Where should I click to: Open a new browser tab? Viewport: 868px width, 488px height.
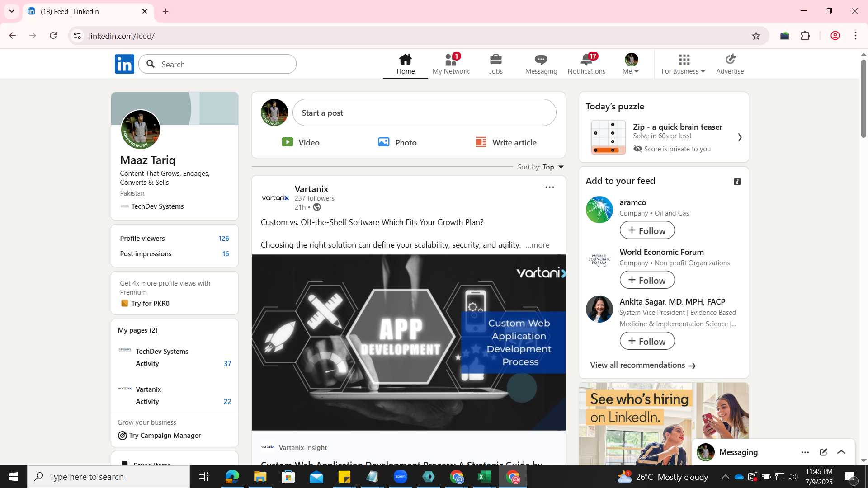(x=165, y=12)
